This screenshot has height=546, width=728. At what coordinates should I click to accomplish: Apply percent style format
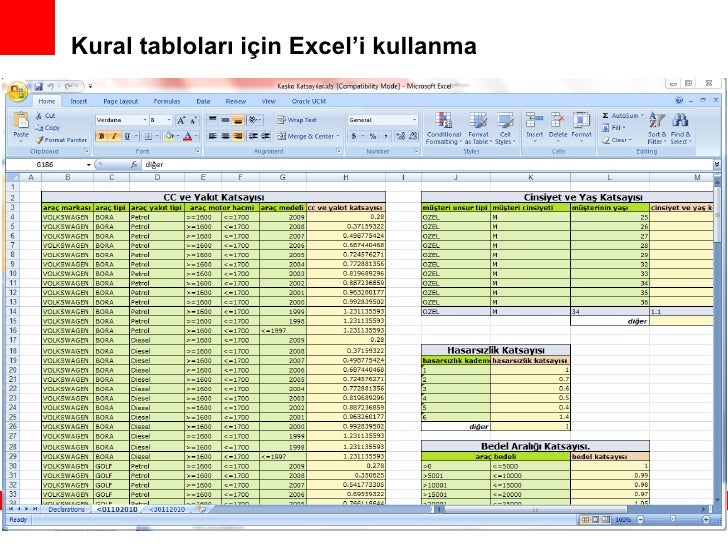(373, 136)
